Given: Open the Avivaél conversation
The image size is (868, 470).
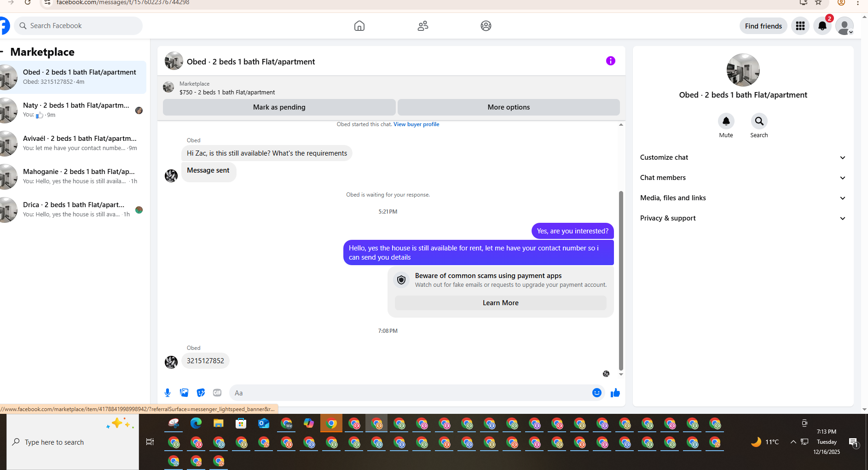Looking at the screenshot, I should click(73, 144).
